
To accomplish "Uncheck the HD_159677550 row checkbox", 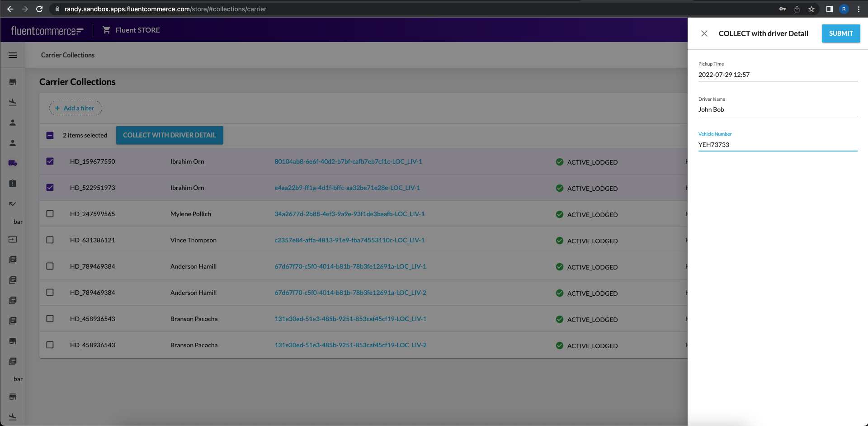I will tap(50, 161).
